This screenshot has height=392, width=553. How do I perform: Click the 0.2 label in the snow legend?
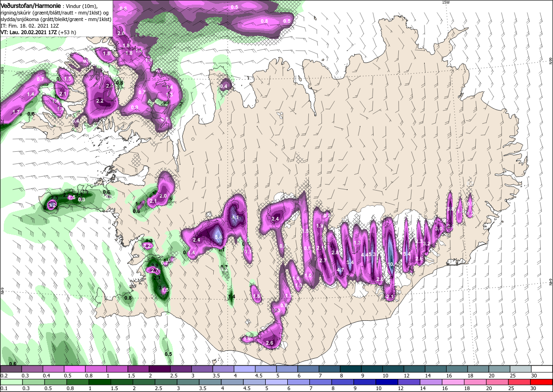click(x=4, y=376)
